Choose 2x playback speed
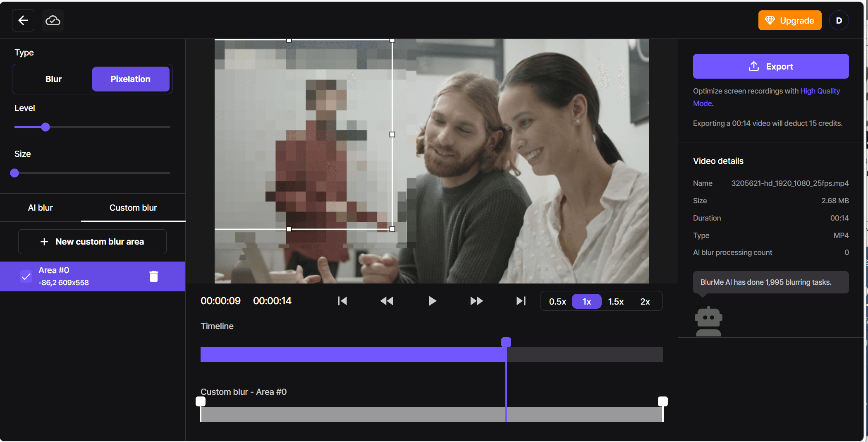868x442 pixels. (x=645, y=302)
